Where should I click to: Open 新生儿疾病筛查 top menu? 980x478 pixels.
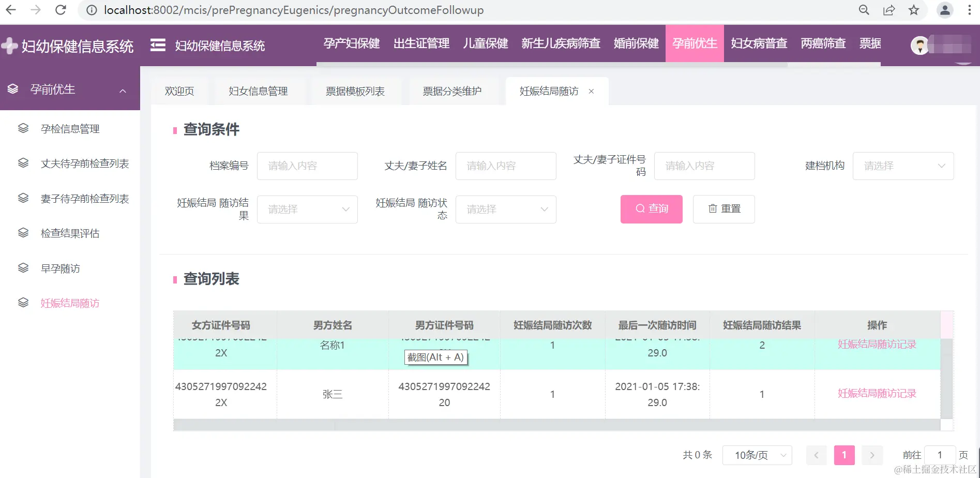tap(561, 43)
